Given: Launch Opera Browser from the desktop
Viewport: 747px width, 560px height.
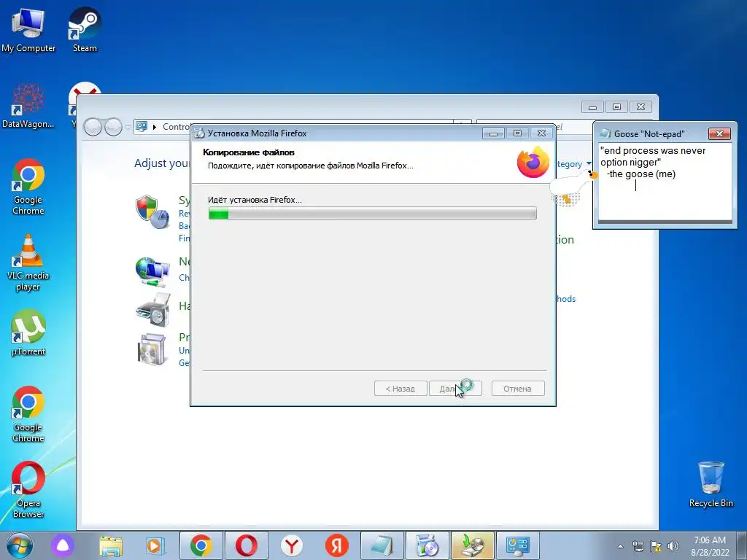Looking at the screenshot, I should pos(28,489).
